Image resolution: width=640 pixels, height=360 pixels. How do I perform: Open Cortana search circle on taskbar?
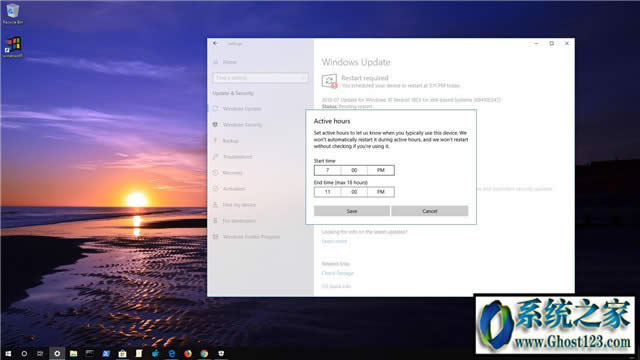point(24,353)
